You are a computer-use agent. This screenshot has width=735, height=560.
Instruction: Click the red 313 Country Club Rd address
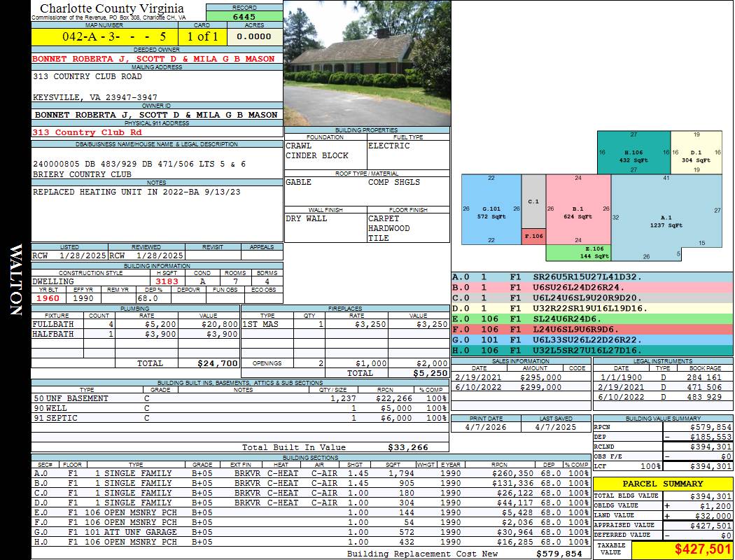click(x=87, y=132)
